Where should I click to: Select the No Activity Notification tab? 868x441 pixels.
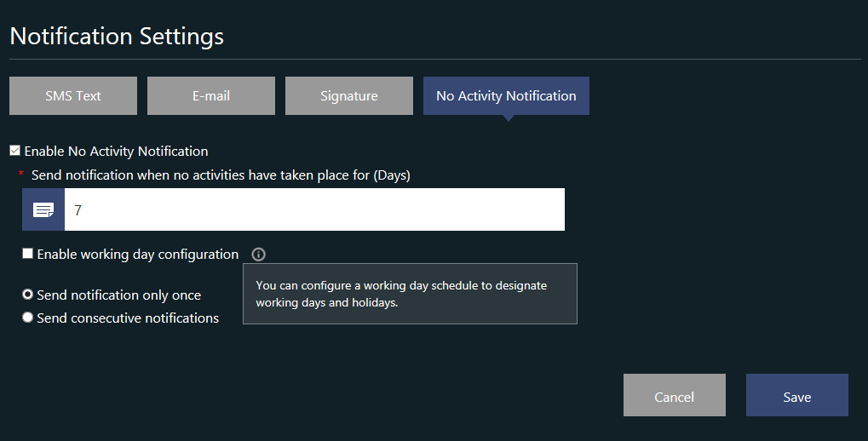(x=506, y=95)
